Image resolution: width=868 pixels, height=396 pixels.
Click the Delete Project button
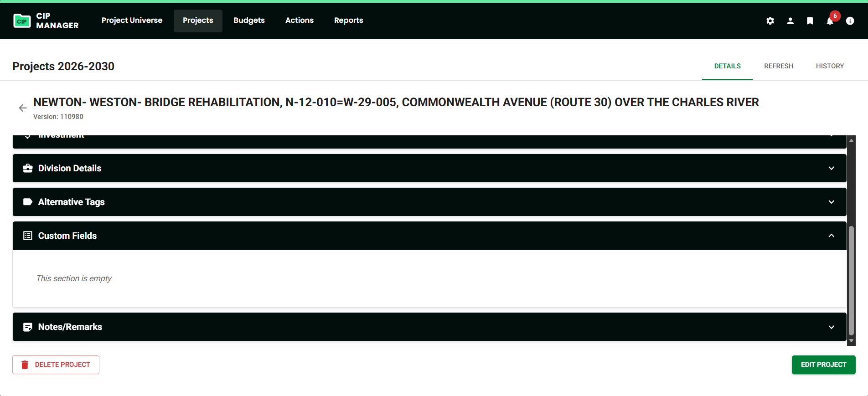pos(56,365)
